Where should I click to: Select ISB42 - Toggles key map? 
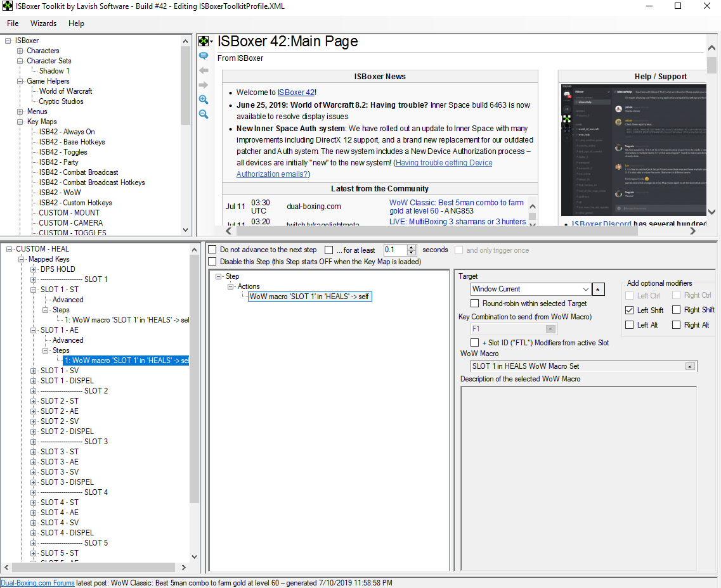point(63,152)
